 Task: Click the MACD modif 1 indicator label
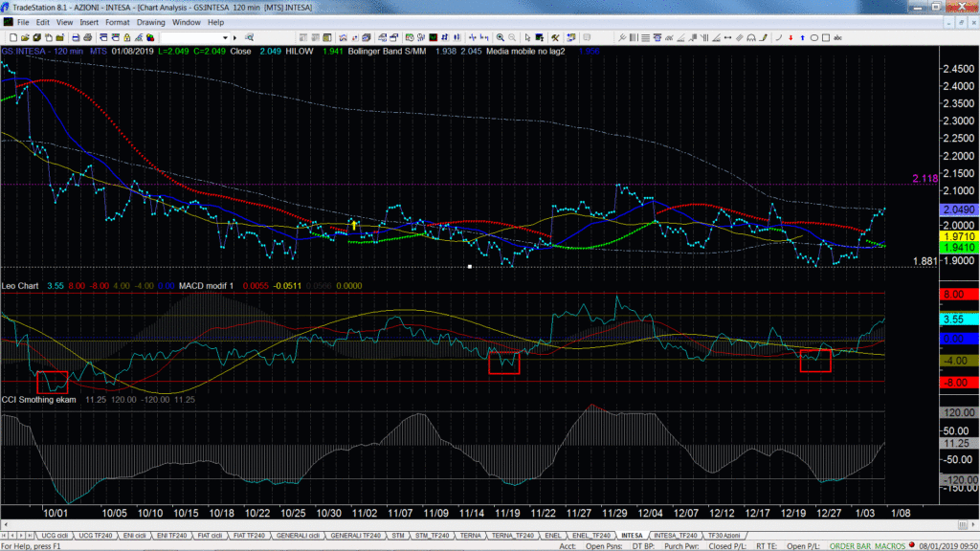click(206, 285)
